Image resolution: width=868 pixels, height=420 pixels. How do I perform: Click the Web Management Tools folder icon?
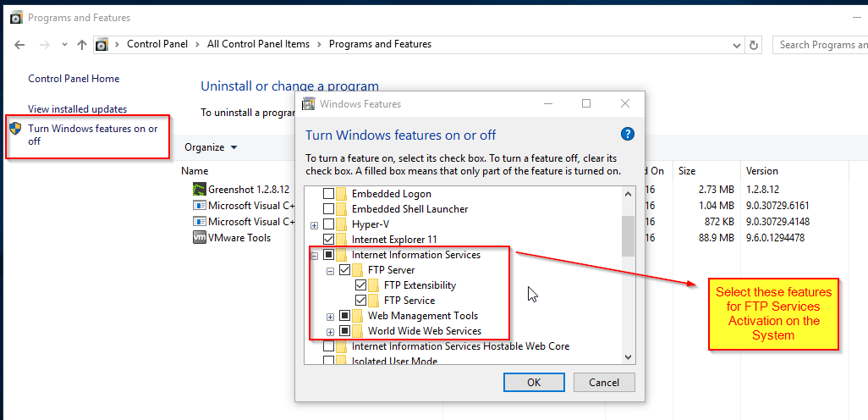(358, 316)
